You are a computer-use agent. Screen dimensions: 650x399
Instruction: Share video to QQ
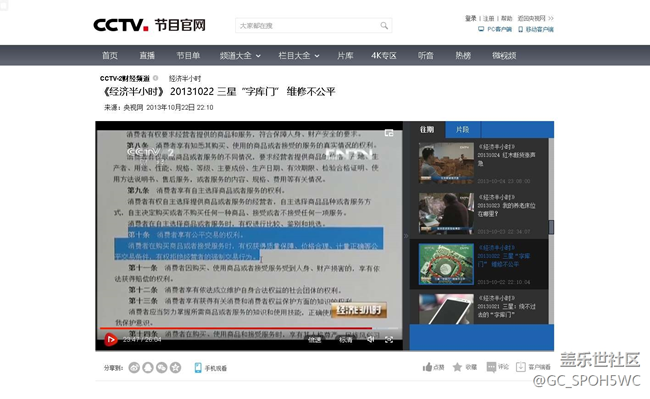tap(148, 368)
